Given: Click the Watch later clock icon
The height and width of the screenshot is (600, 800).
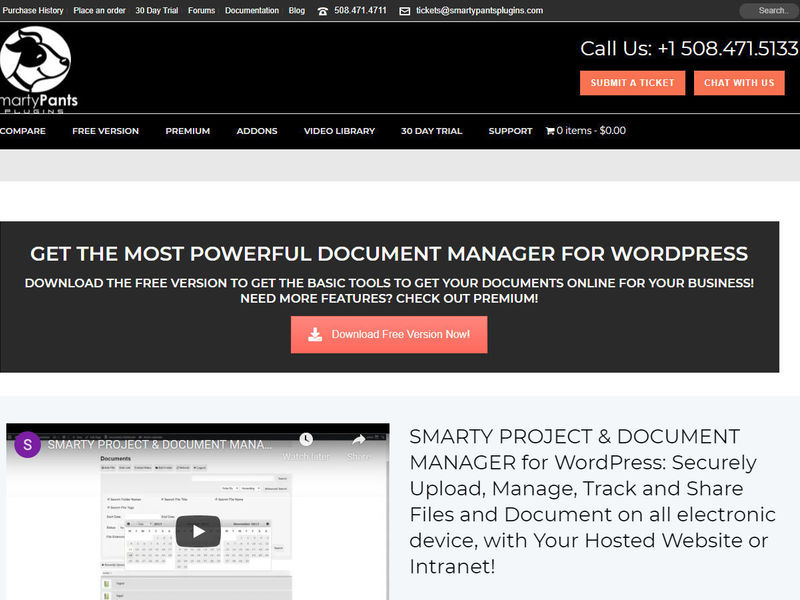Looking at the screenshot, I should click(306, 439).
